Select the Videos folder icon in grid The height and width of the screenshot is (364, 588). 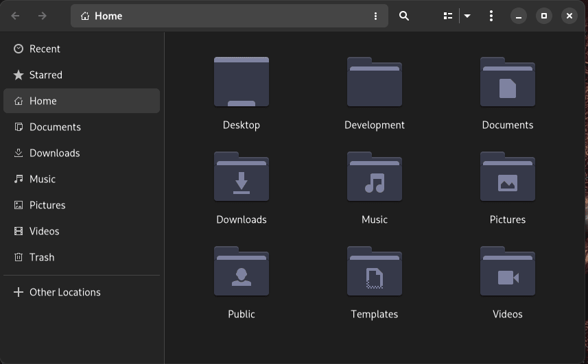coord(508,271)
